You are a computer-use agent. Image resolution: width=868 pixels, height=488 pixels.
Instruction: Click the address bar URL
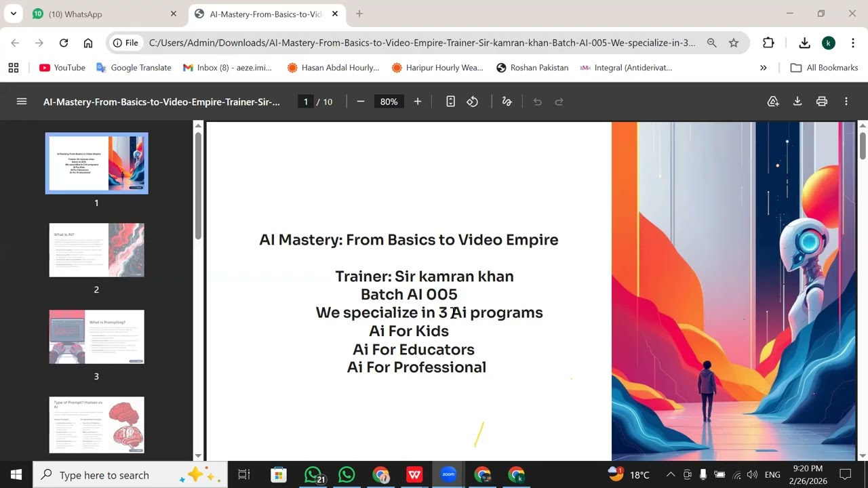(422, 43)
